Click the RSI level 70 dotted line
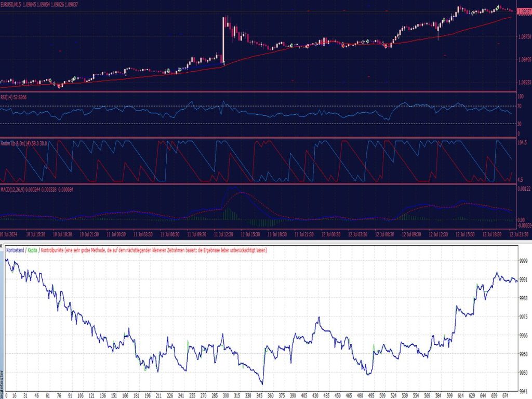The height and width of the screenshot is (399, 532). pos(260,105)
